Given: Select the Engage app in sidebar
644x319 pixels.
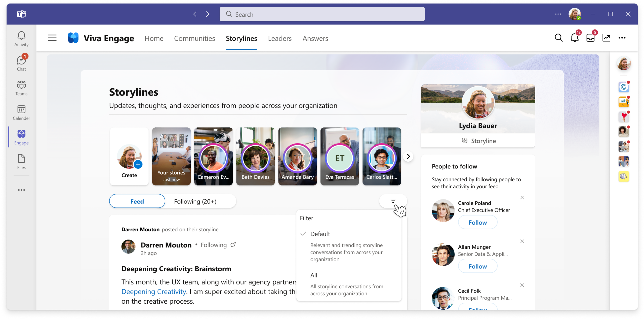Looking at the screenshot, I should [x=21, y=137].
